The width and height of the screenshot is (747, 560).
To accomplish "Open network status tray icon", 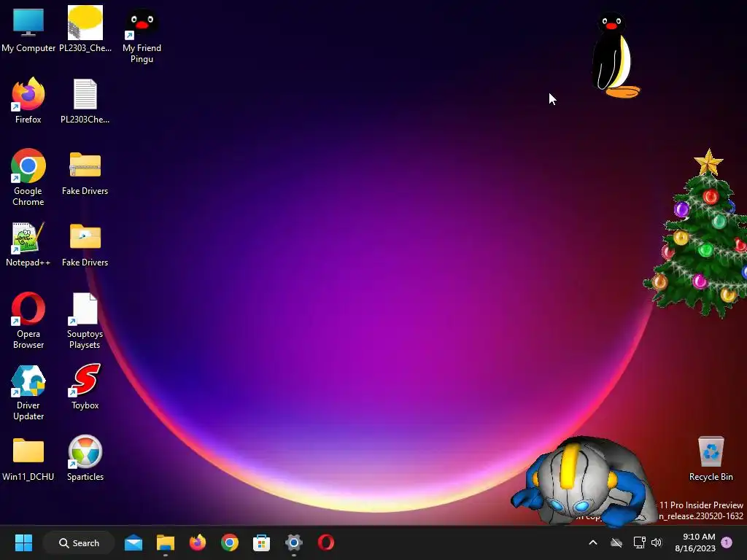I will pyautogui.click(x=639, y=542).
